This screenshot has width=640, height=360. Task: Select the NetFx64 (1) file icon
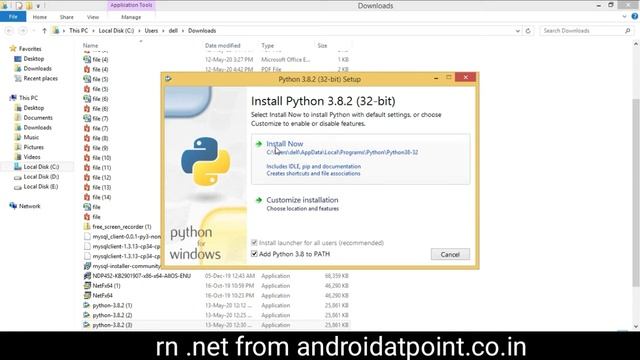(87, 286)
